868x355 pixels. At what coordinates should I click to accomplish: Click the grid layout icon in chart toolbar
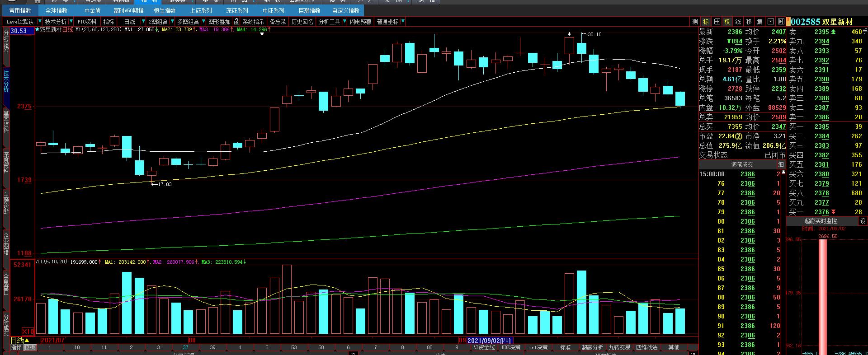pos(717,22)
